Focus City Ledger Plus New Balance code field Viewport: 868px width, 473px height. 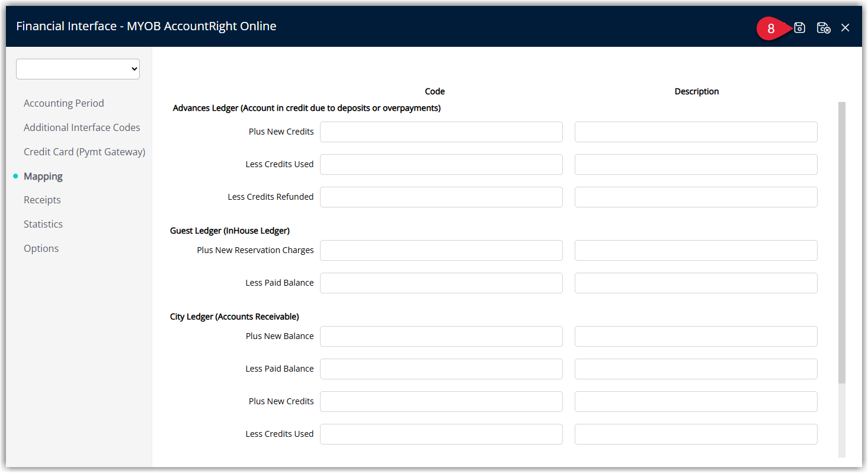[441, 336]
